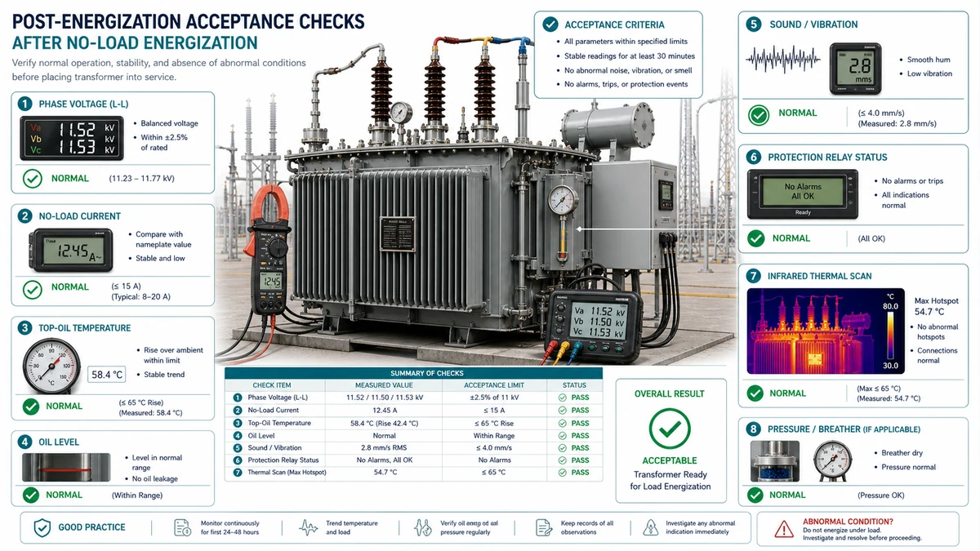Click PASS check for No-Load Current row
Image resolution: width=980 pixels, height=551 pixels.
click(x=562, y=411)
